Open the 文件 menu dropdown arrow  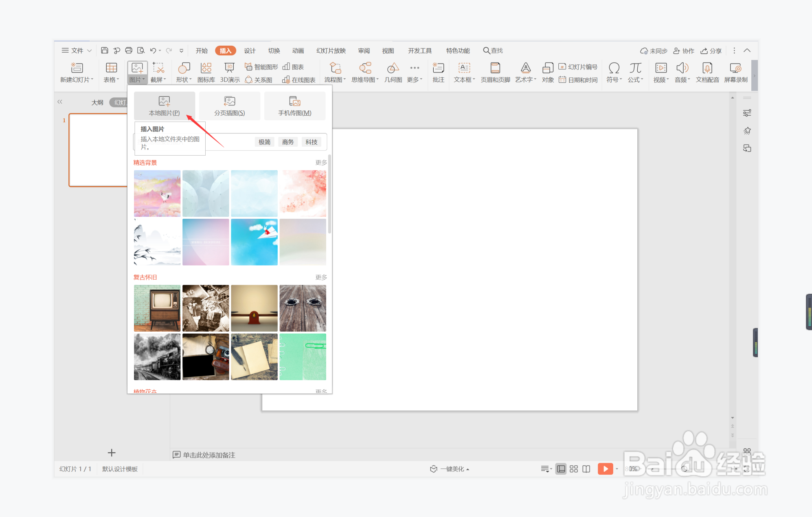click(90, 51)
